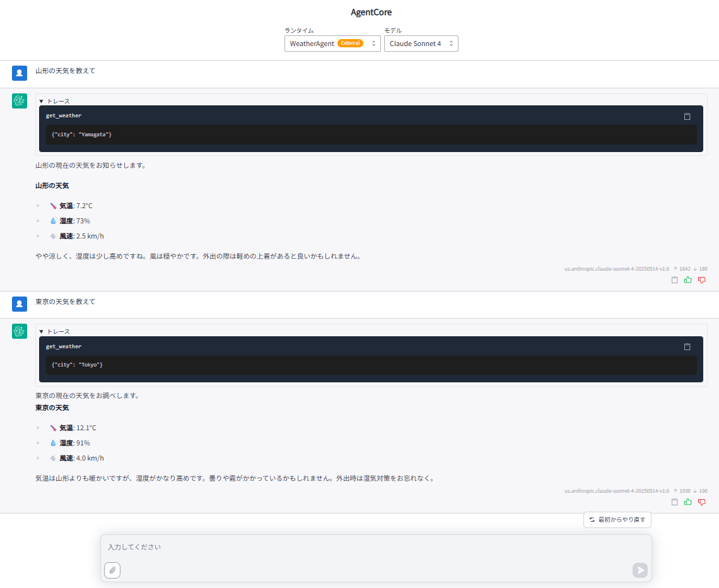
Task: Click the user avatar beside 山形の天気を教えて
Action: tap(20, 73)
